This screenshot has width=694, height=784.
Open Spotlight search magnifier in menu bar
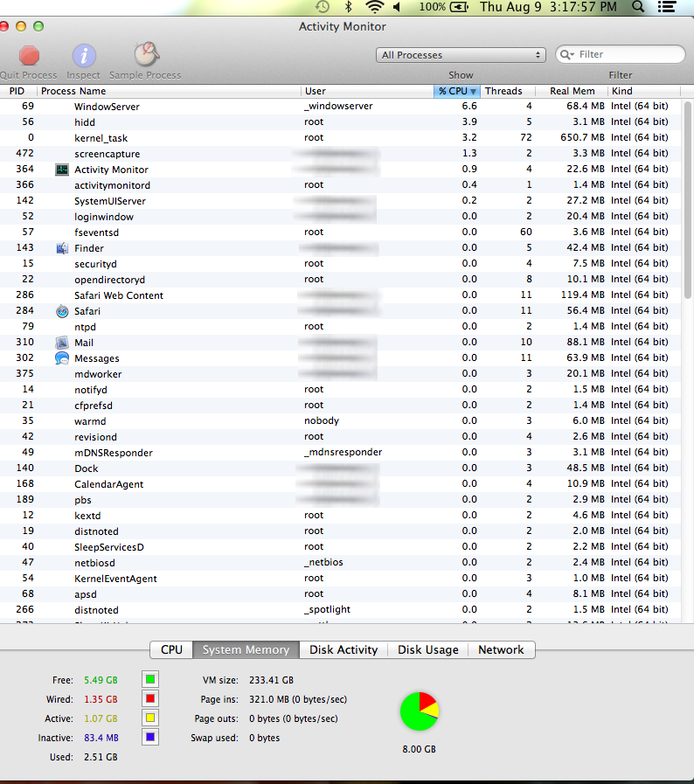pos(638,7)
